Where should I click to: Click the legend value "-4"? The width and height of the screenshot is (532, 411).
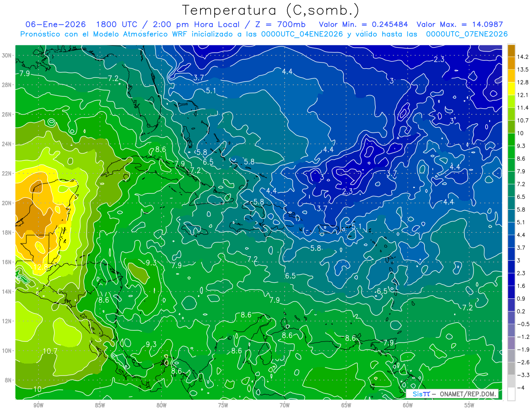click(520, 388)
